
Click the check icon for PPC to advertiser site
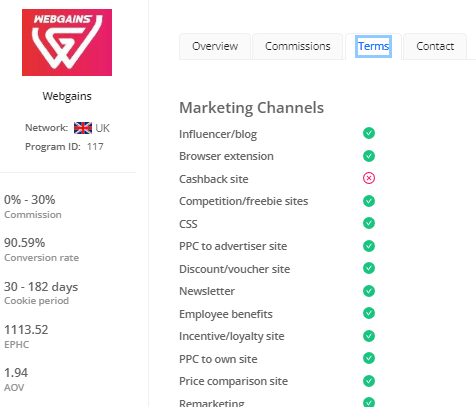(369, 246)
